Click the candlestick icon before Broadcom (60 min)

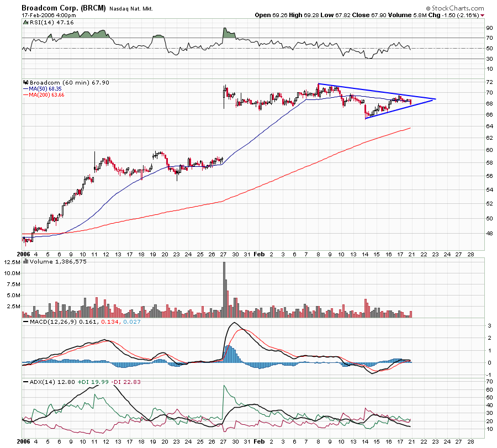[26, 83]
